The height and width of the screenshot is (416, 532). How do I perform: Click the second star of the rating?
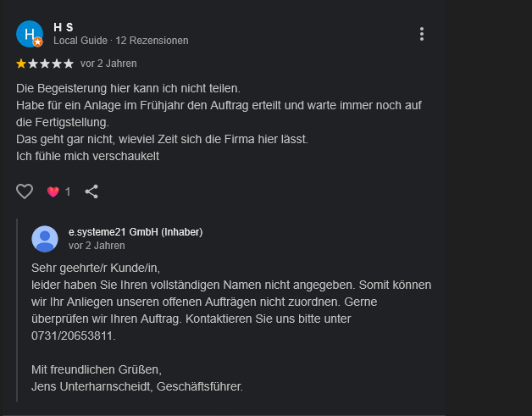tap(33, 64)
